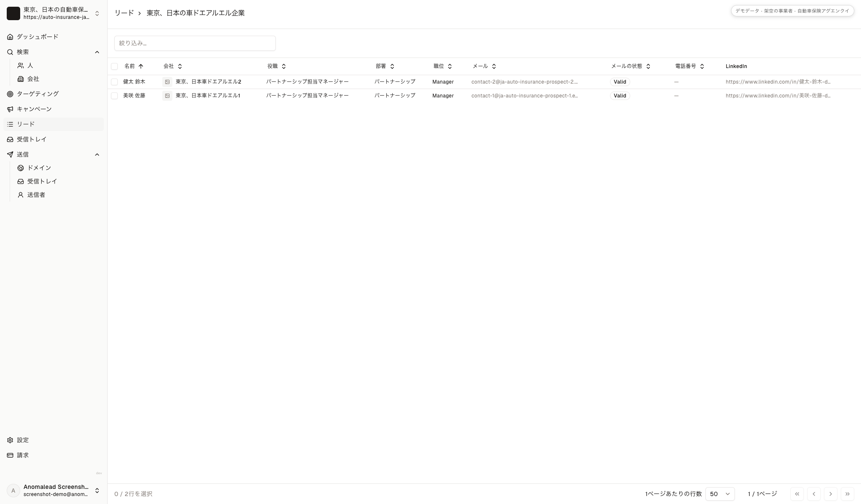Focus the 絞り込み filter field
The height and width of the screenshot is (504, 861).
tap(195, 43)
